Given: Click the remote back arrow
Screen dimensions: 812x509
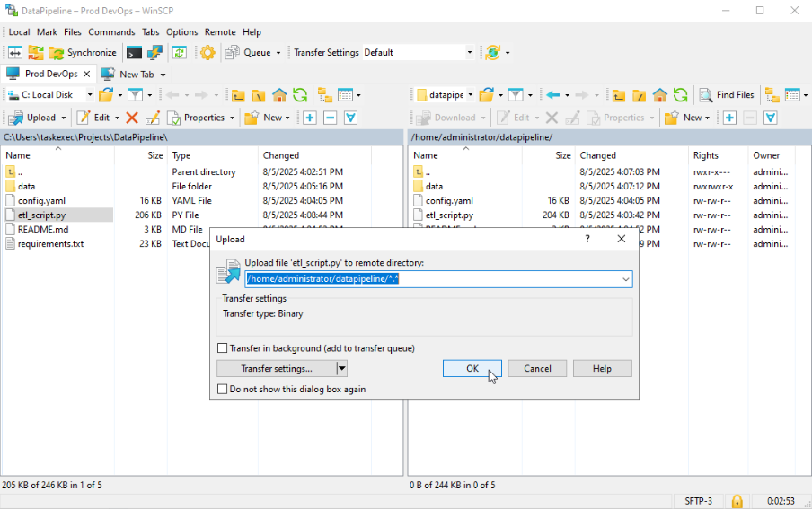Looking at the screenshot, I should coord(553,95).
